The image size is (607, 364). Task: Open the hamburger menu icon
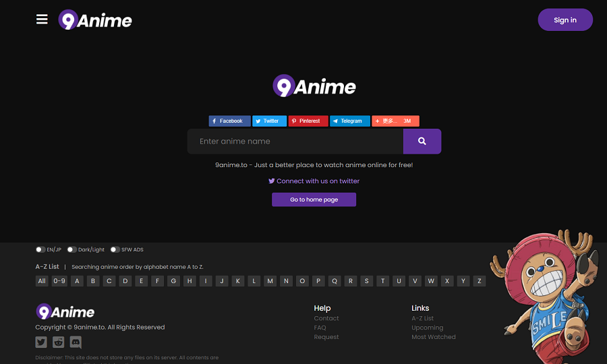click(42, 20)
